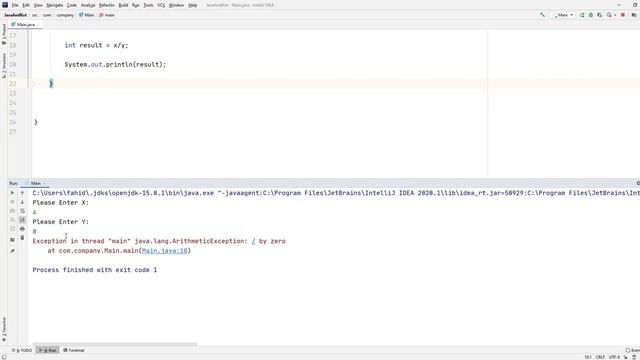Select the Main.java editor tab
Viewport: 640px width, 360px height.
pyautogui.click(x=26, y=24)
